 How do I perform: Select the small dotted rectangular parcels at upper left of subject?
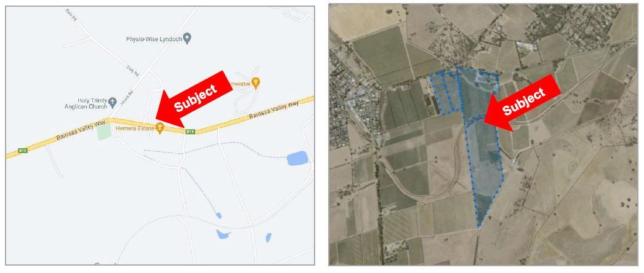[445, 92]
